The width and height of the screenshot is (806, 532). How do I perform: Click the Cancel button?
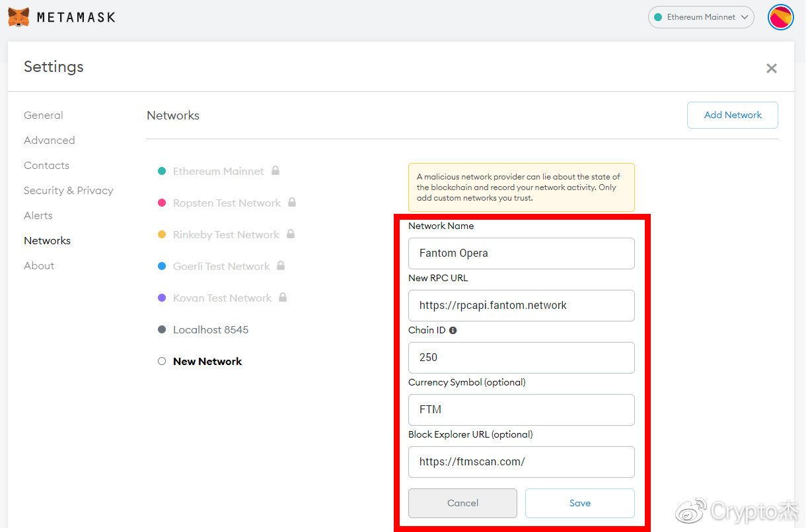(x=462, y=503)
